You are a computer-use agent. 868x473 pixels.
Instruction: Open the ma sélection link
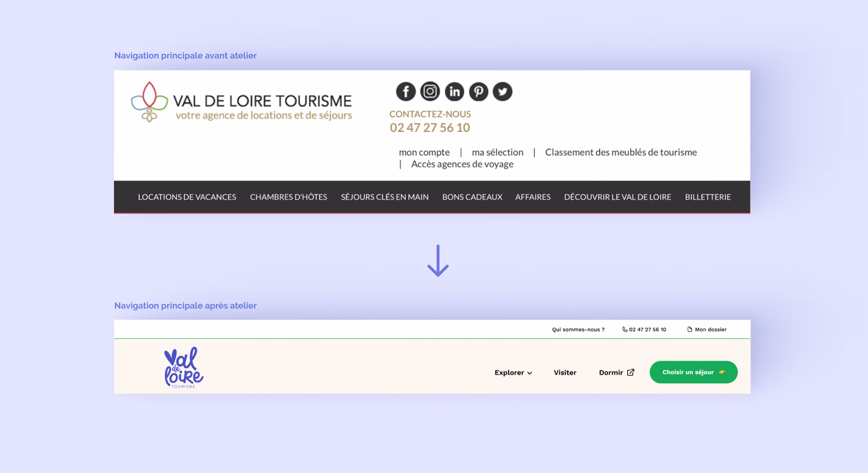click(x=497, y=152)
